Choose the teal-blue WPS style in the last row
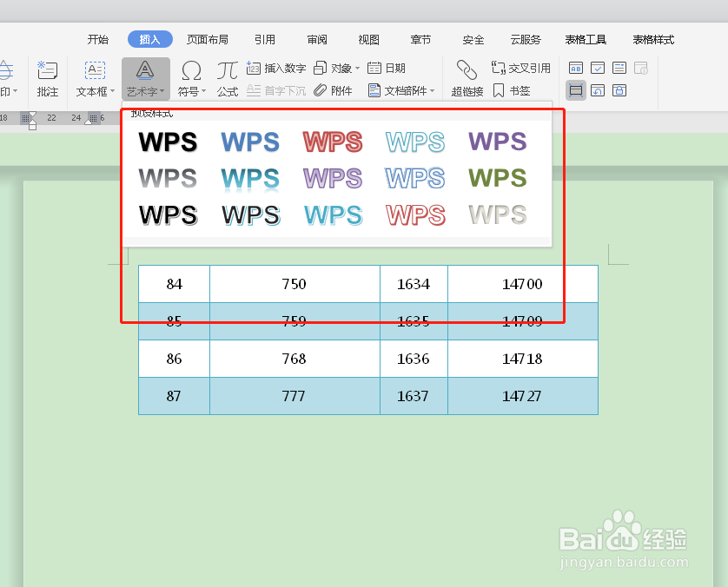The image size is (728, 587). coord(334,214)
